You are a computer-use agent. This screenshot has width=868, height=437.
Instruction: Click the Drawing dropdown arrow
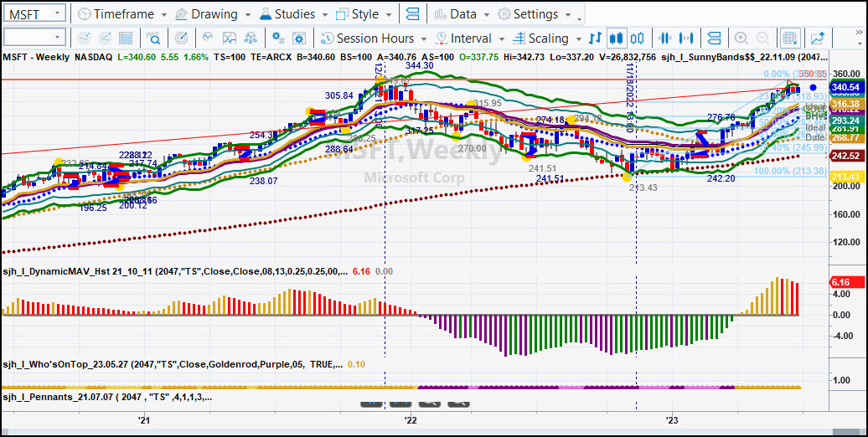(x=247, y=14)
